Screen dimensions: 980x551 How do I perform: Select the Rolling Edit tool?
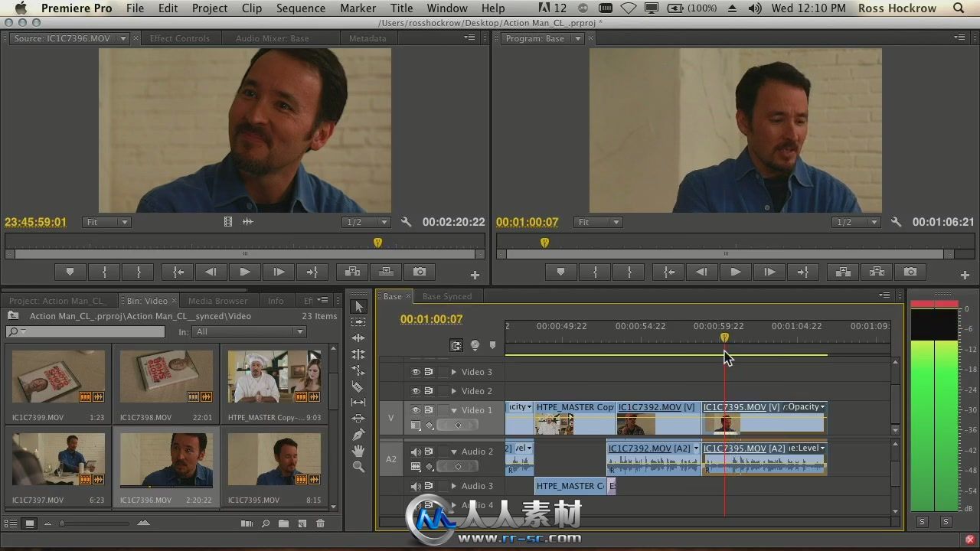(358, 354)
